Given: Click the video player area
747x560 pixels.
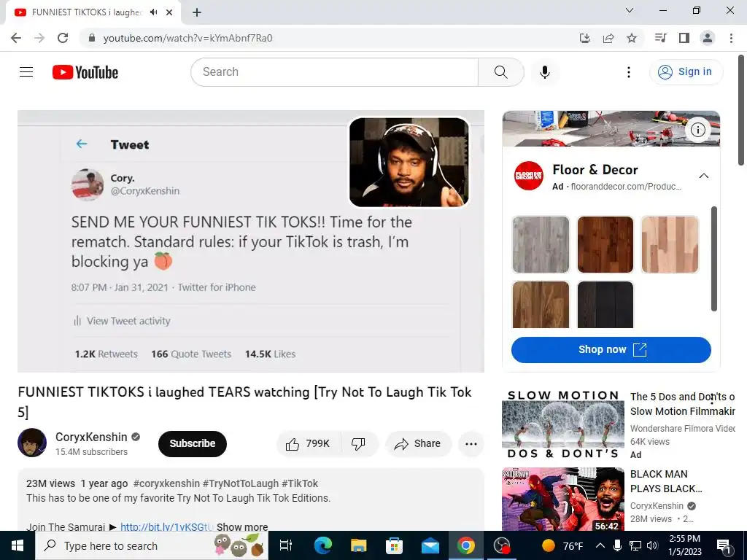Looking at the screenshot, I should tap(251, 241).
